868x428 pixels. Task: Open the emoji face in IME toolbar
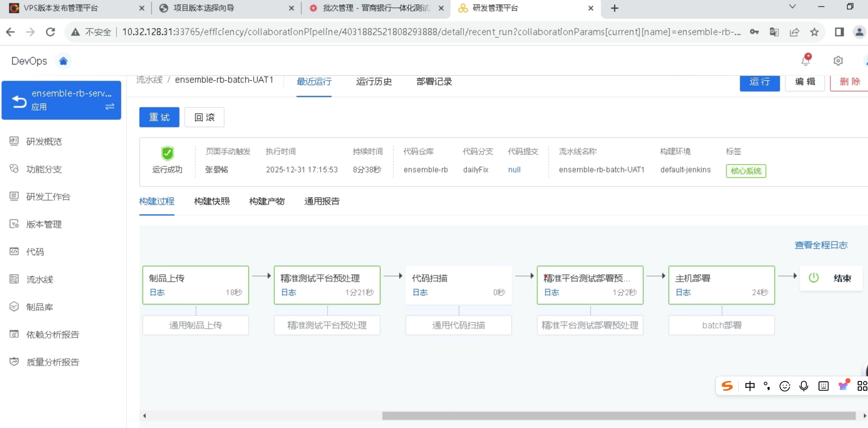(785, 386)
